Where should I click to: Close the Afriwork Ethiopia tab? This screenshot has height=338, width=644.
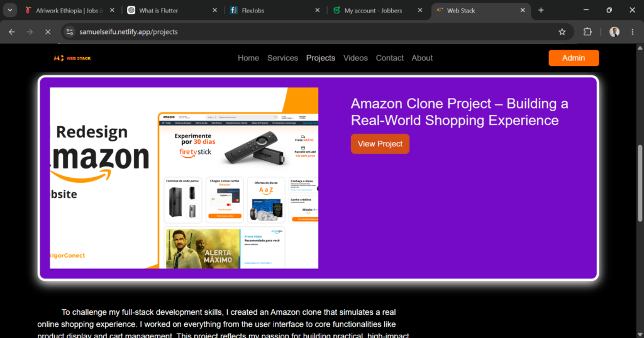pos(112,10)
